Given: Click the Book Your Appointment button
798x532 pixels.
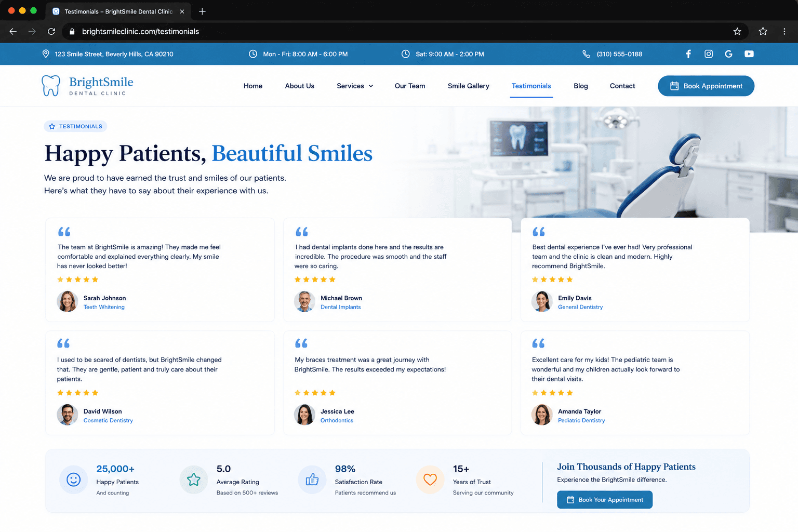Looking at the screenshot, I should click(605, 500).
